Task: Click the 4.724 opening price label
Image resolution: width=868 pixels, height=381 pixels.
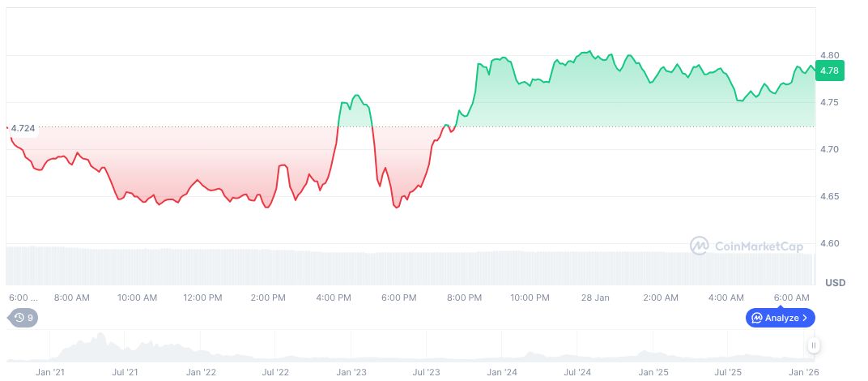Action: click(x=23, y=128)
